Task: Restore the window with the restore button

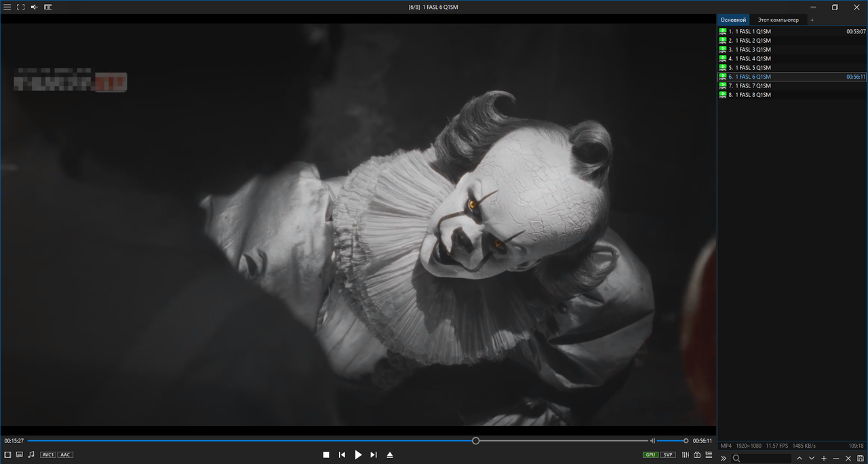Action: click(835, 7)
